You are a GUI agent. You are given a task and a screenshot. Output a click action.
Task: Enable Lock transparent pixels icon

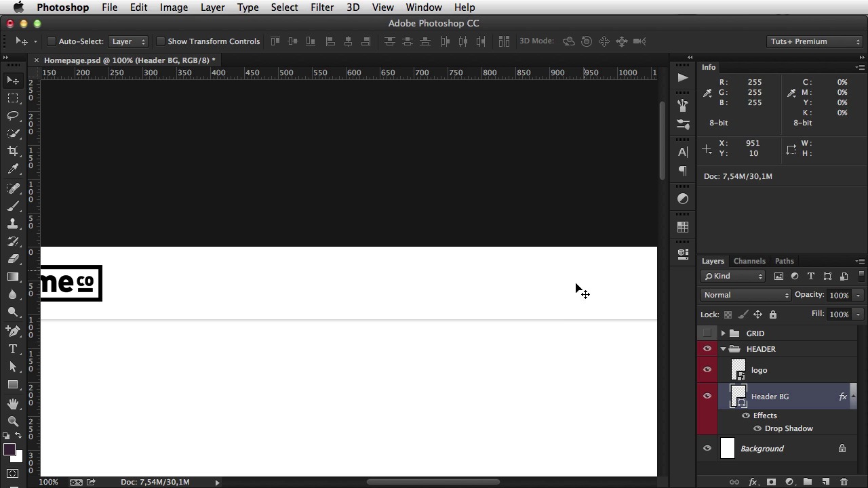(728, 314)
